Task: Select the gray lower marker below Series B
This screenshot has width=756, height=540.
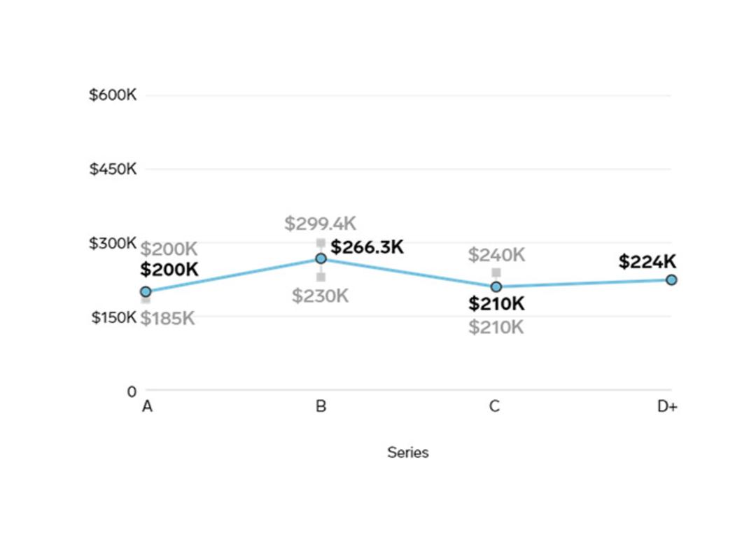Action: pos(321,277)
